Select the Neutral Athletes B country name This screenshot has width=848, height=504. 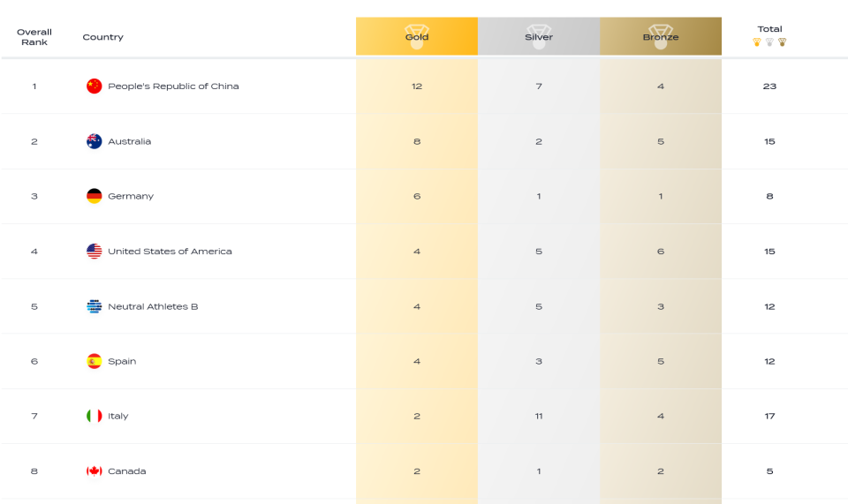(153, 306)
